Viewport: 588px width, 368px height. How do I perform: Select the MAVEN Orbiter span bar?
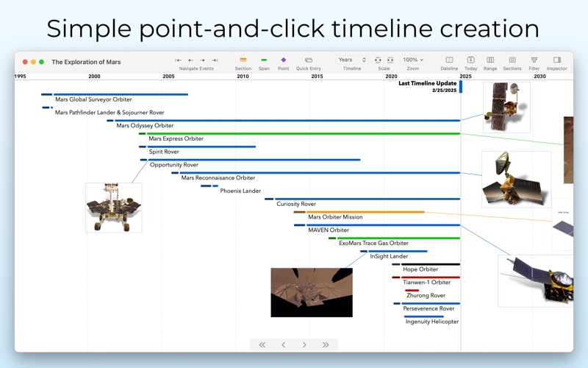[383, 225]
